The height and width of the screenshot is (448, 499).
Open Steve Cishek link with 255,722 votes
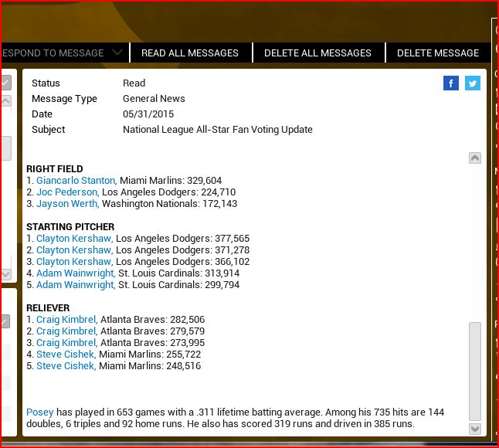point(66,354)
